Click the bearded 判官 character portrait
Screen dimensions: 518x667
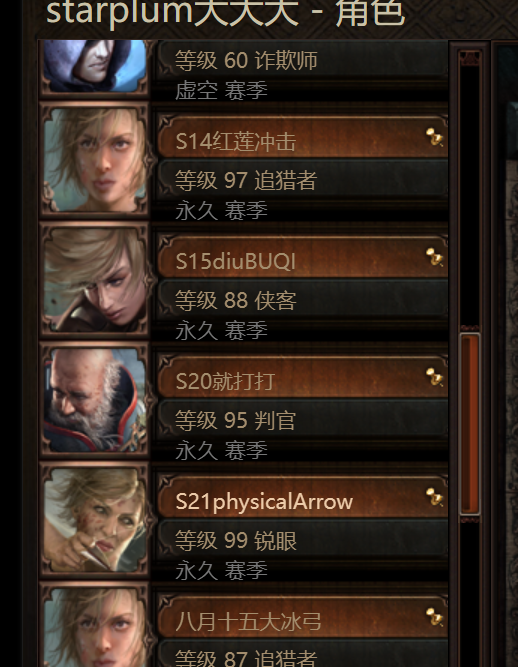click(94, 400)
